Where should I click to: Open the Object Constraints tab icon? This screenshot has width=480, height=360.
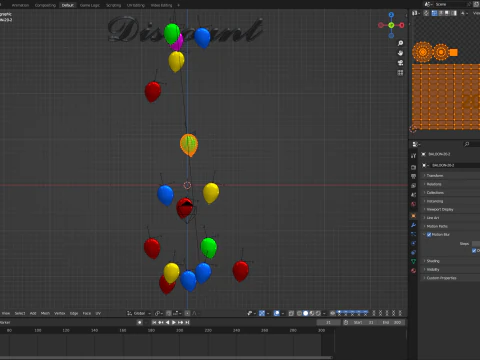pos(414,252)
